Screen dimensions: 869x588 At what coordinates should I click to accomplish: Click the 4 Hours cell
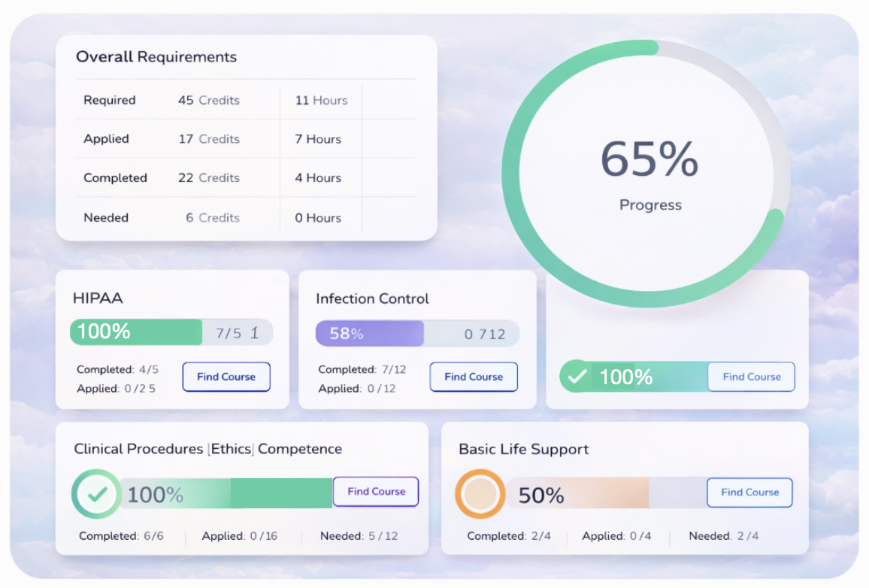318,178
